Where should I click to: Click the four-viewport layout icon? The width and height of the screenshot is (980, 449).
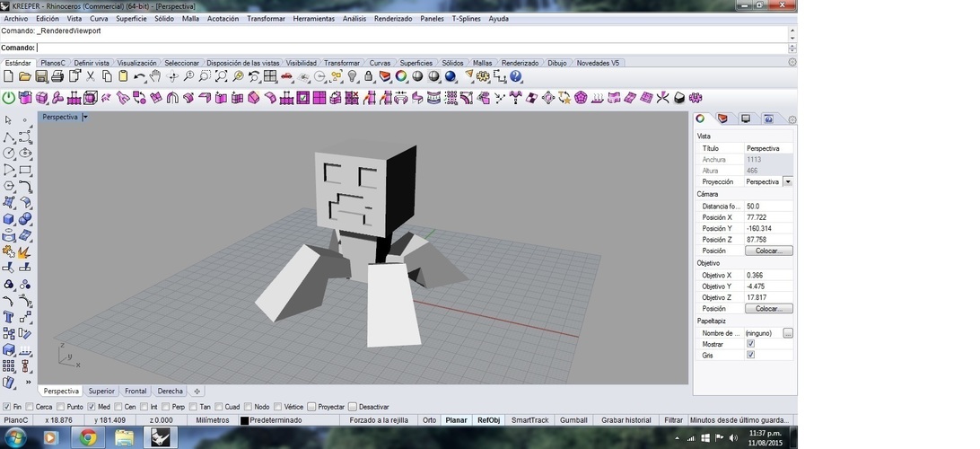270,76
